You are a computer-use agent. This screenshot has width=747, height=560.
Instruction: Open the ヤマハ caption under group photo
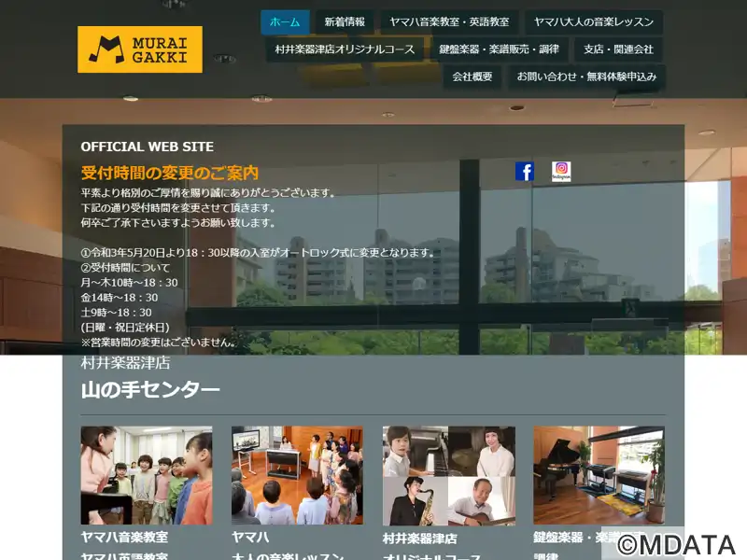(x=250, y=538)
